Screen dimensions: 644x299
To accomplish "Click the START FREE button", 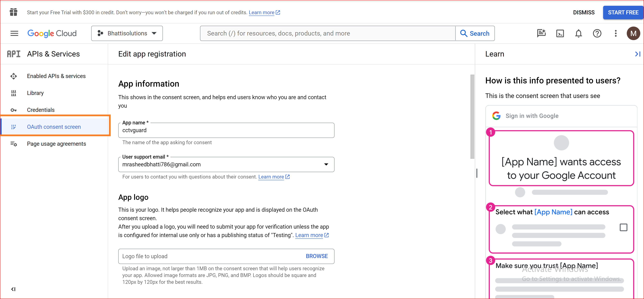I will 623,13.
